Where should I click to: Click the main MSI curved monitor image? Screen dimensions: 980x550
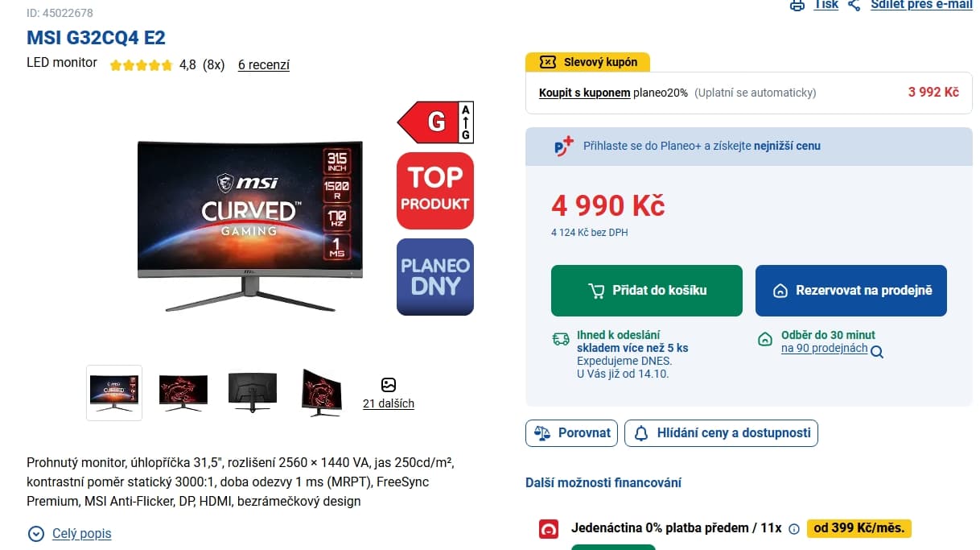click(x=250, y=225)
